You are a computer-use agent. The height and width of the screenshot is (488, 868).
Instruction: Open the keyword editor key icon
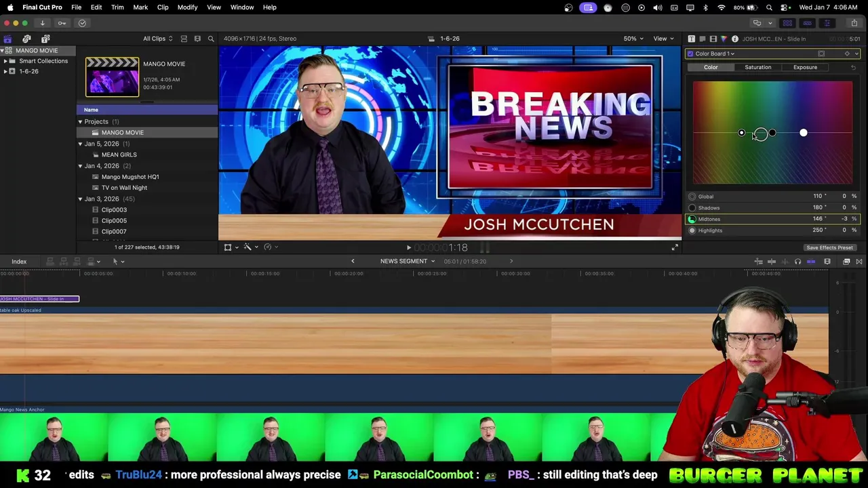coord(62,23)
